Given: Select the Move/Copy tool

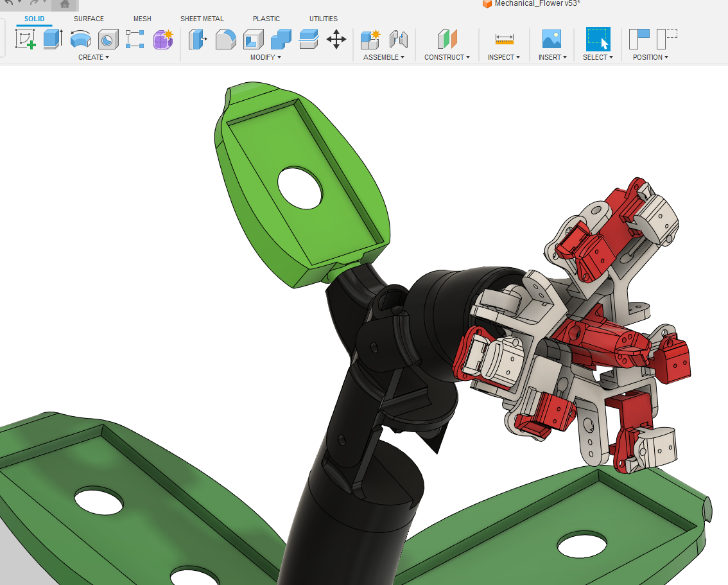Looking at the screenshot, I should point(336,39).
